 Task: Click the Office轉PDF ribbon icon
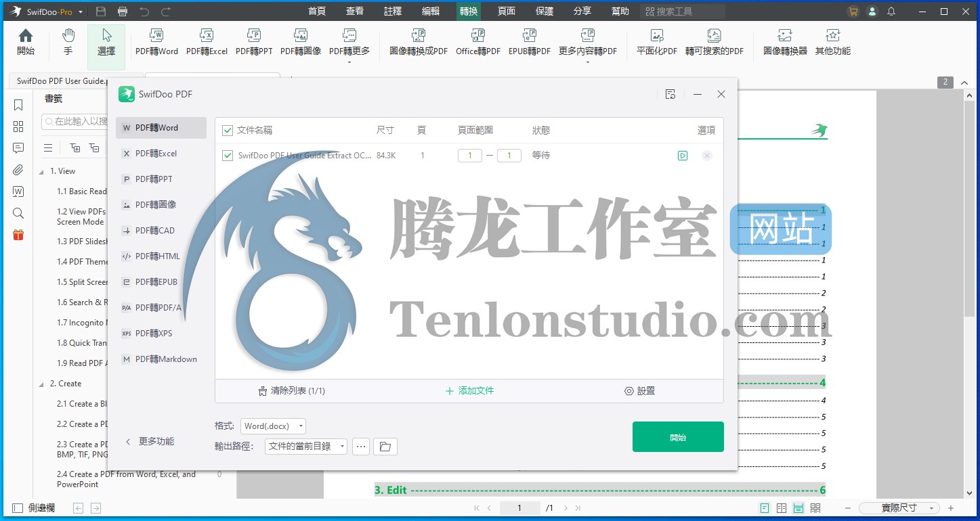pyautogui.click(x=478, y=42)
